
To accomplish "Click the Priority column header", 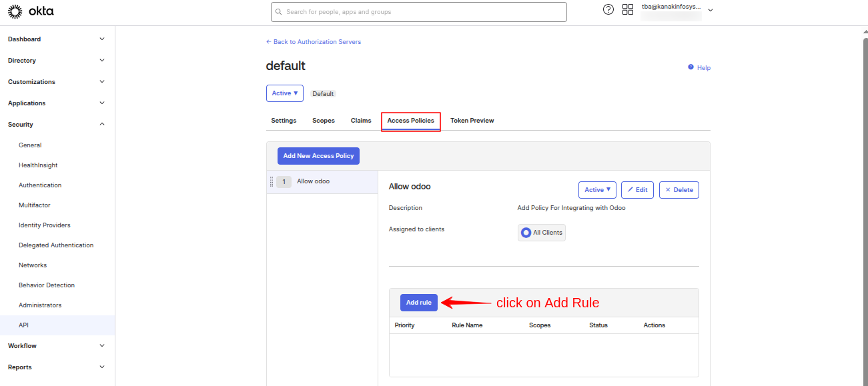I will point(404,325).
